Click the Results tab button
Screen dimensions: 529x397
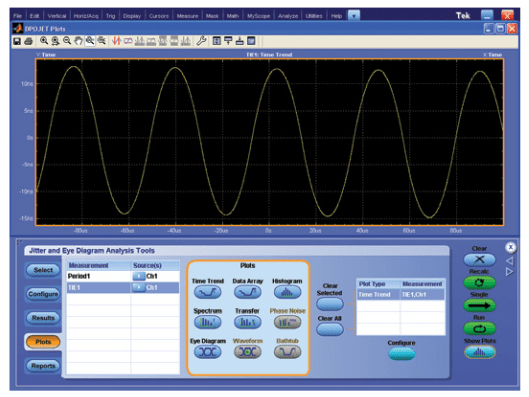coord(43,318)
